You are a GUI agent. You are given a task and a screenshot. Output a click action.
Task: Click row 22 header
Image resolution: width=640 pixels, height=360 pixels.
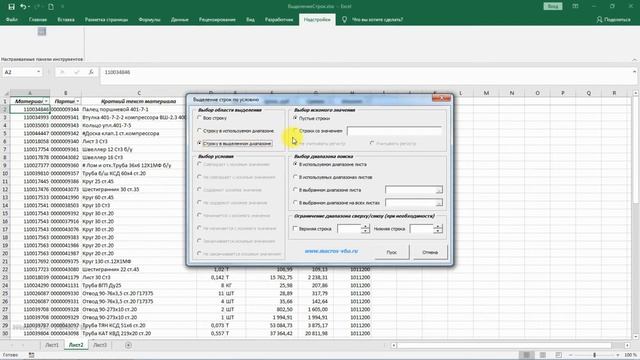click(x=5, y=269)
